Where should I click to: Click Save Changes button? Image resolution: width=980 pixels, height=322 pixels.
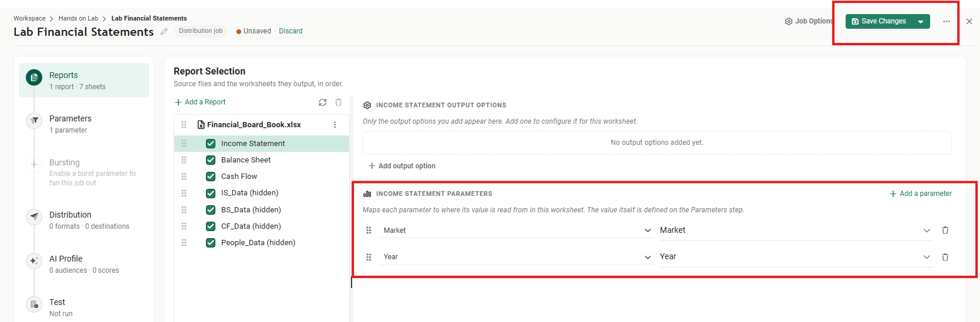[x=879, y=22]
